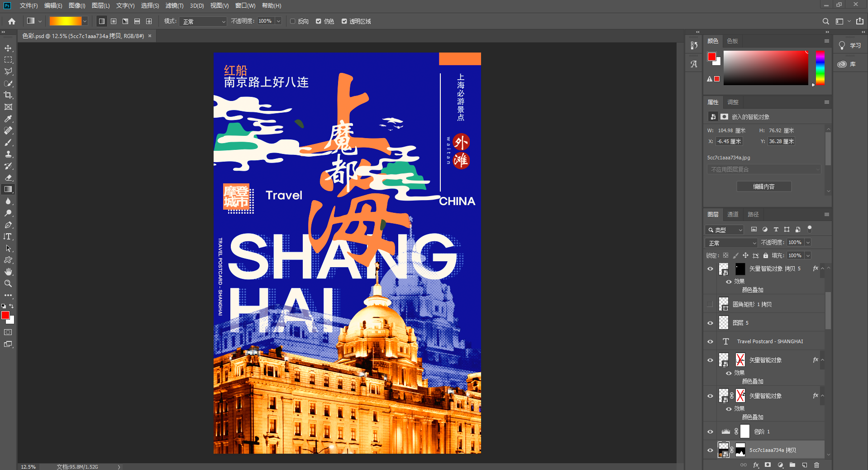Select the Eyedropper tool
The height and width of the screenshot is (470, 868).
tap(8, 119)
